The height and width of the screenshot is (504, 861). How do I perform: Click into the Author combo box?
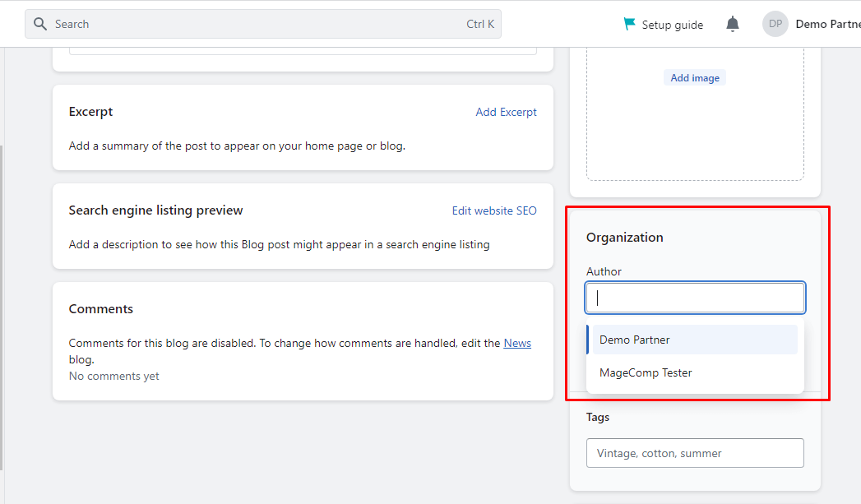[695, 298]
